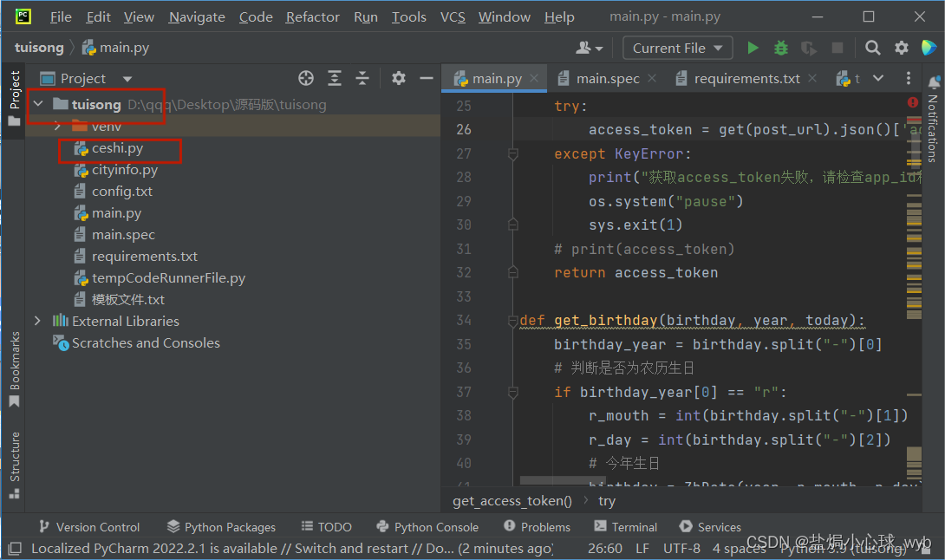The width and height of the screenshot is (945, 560).
Task: Expand the venv folder
Action: pos(57,126)
